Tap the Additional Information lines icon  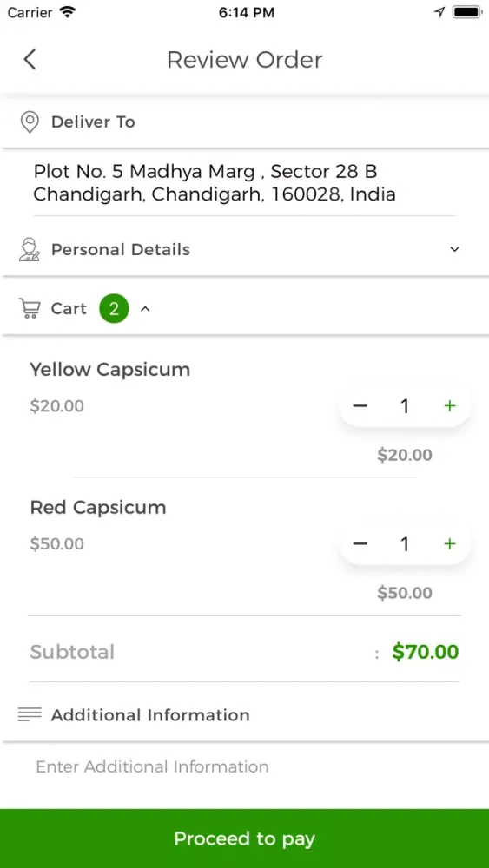[30, 714]
